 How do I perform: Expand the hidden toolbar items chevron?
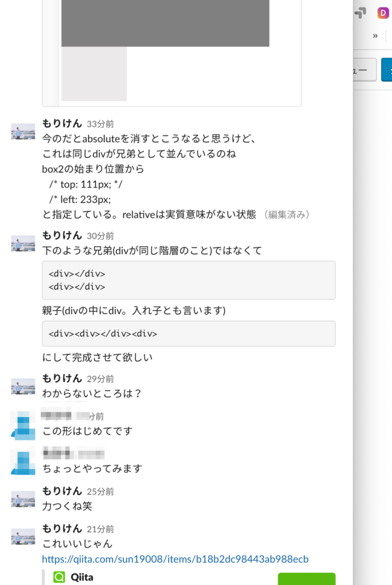click(x=375, y=36)
